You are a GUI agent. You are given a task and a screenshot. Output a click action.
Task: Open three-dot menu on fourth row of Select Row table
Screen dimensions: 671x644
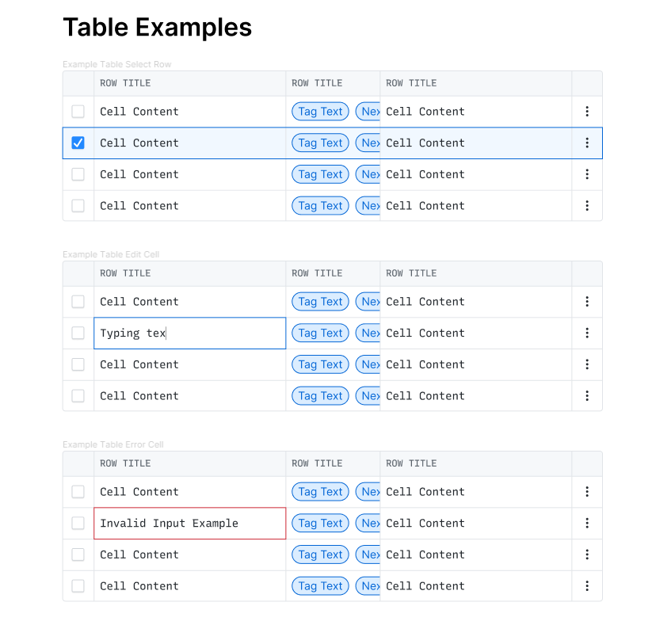587,205
